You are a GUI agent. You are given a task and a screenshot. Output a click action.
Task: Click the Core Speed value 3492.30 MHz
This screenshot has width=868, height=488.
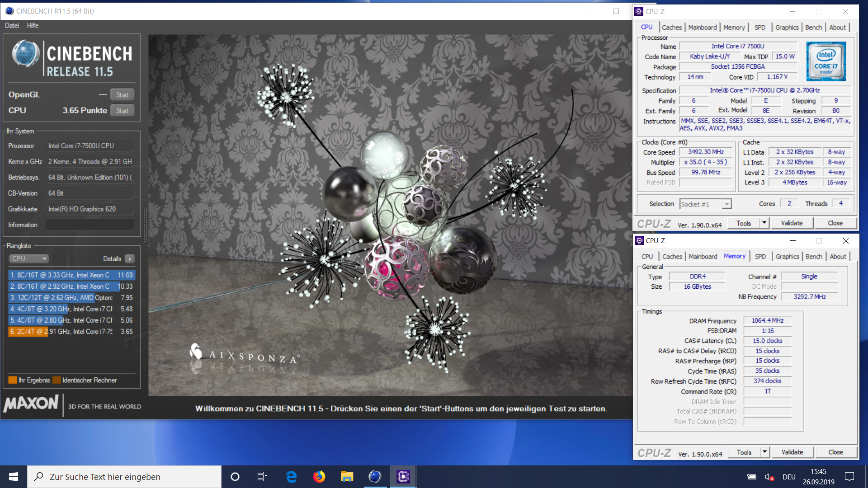[706, 152]
